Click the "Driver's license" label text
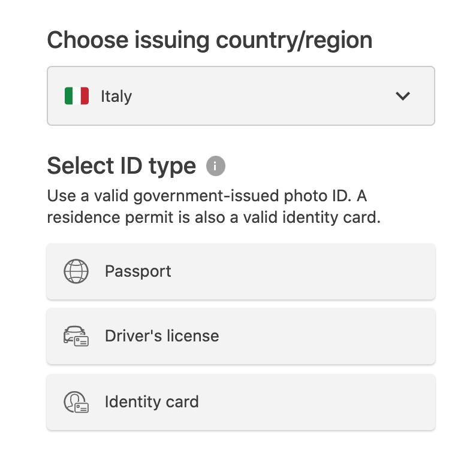This screenshot has width=476, height=466. (x=162, y=336)
